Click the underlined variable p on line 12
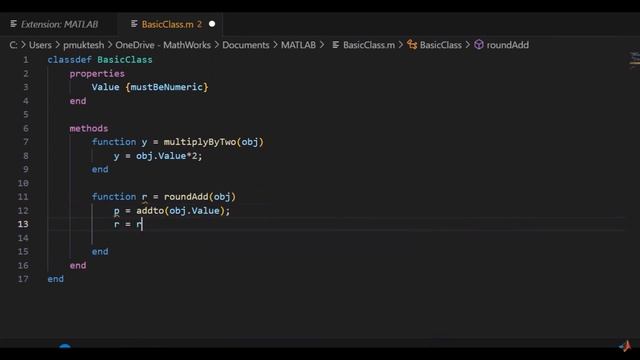Screen dimensions: 640x360 click(117, 211)
